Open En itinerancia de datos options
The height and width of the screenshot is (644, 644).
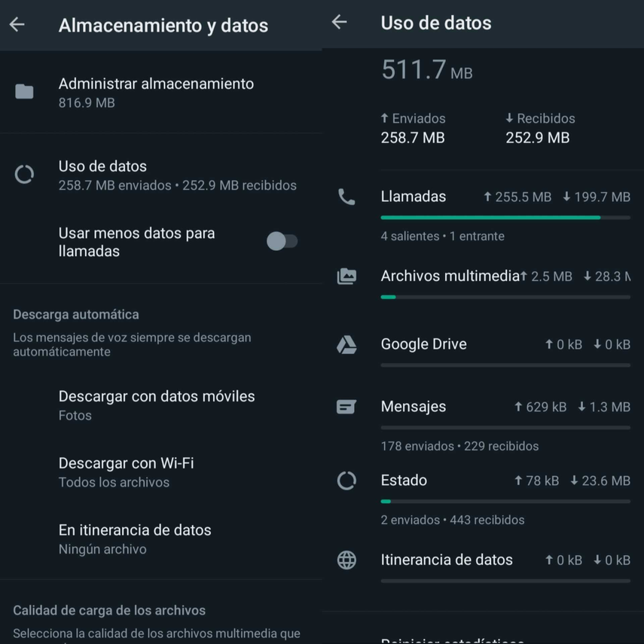pyautogui.click(x=135, y=539)
